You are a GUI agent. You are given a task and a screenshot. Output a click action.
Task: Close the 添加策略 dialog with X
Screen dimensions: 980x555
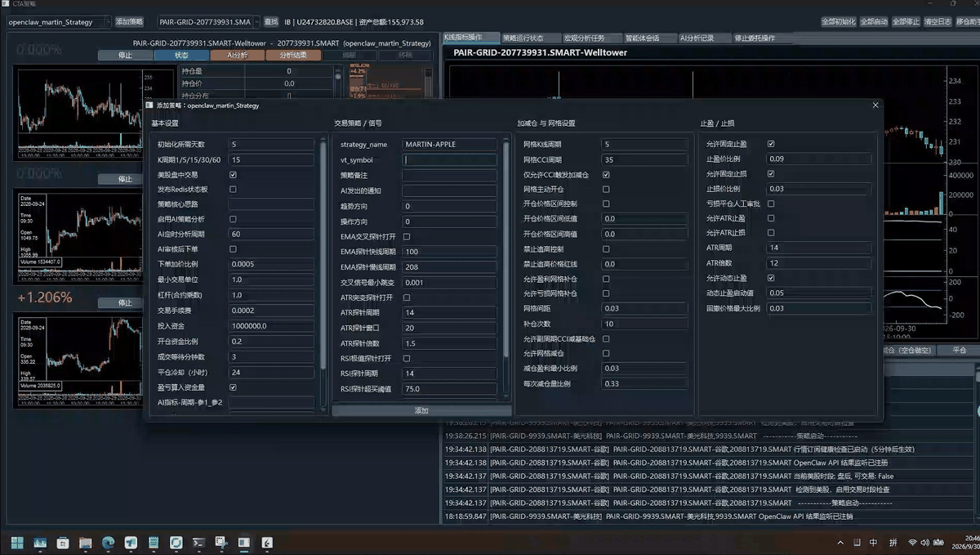pyautogui.click(x=875, y=105)
